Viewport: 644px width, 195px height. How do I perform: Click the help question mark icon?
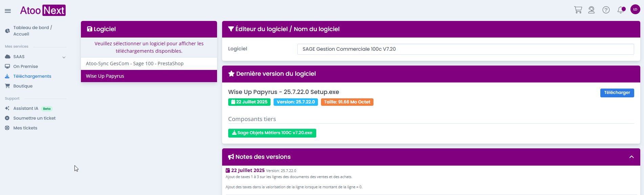tap(606, 10)
